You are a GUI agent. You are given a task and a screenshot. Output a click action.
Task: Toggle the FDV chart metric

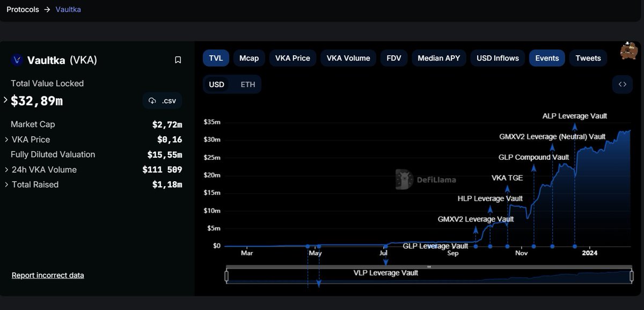394,58
